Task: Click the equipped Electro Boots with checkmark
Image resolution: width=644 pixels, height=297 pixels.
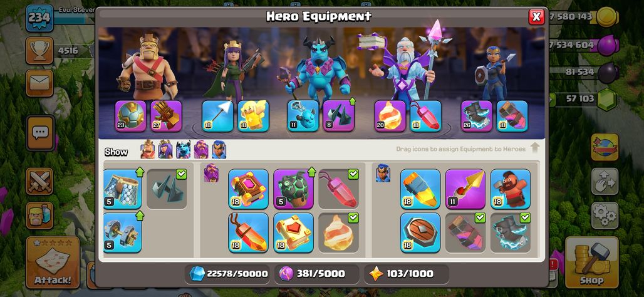Action: tap(511, 232)
